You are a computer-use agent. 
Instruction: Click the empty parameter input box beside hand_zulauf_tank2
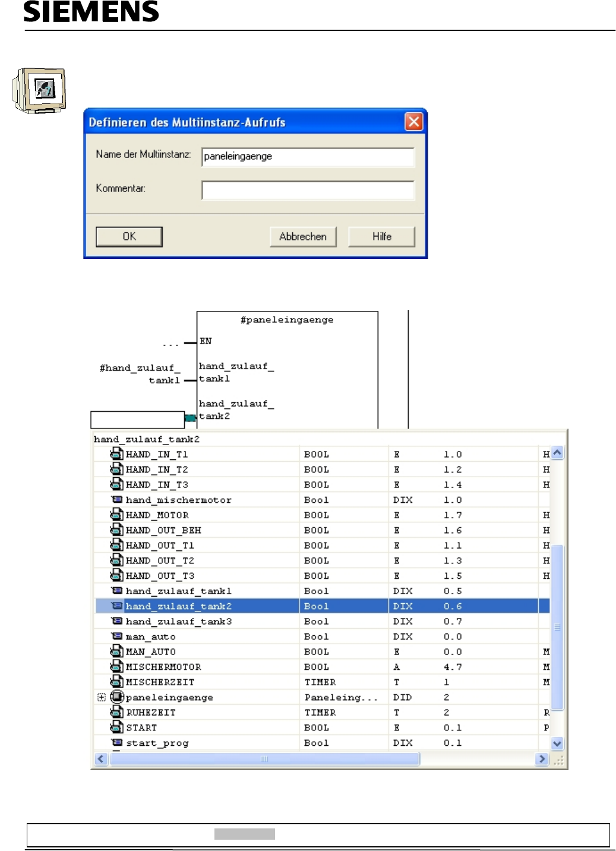(x=138, y=420)
